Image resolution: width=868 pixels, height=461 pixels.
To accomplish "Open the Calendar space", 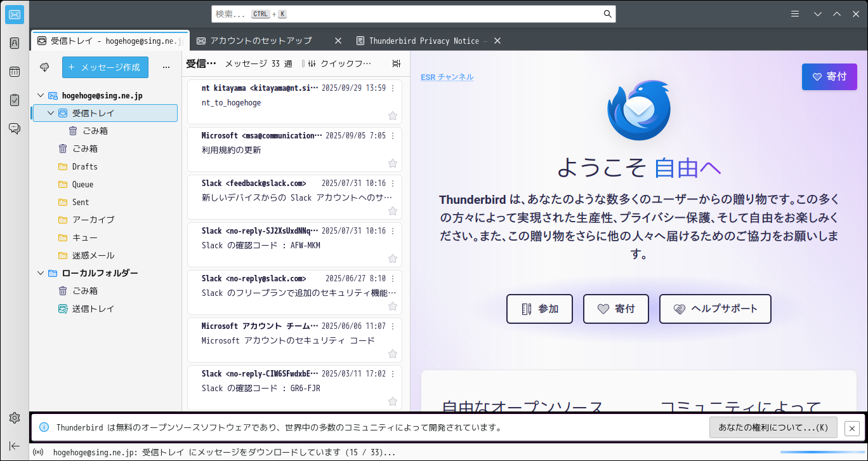I will tap(15, 72).
